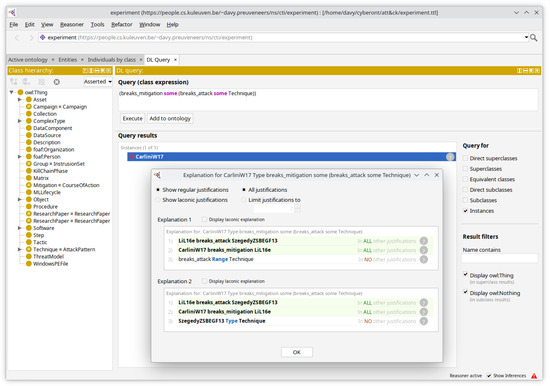Go back with the left arrow
550x386 pixels.
coord(17,38)
